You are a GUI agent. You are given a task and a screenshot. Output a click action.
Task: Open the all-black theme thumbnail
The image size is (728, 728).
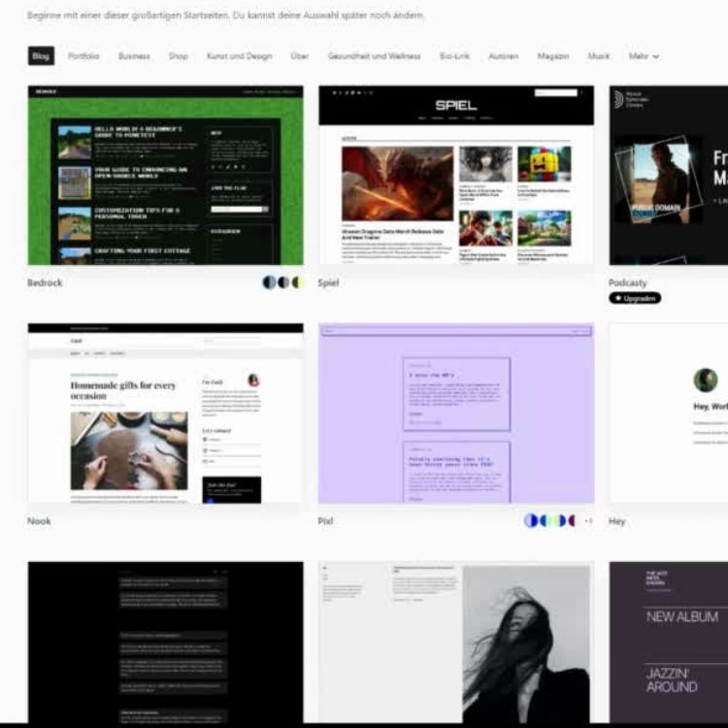tap(166, 643)
